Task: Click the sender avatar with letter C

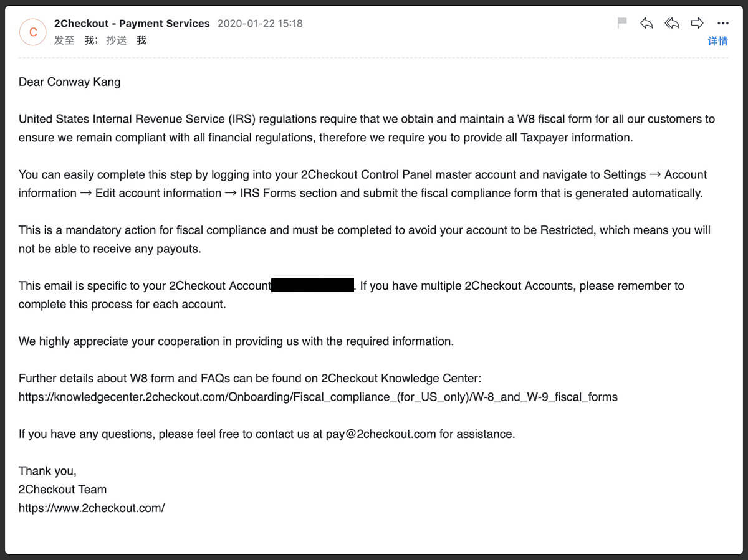Action: click(33, 32)
